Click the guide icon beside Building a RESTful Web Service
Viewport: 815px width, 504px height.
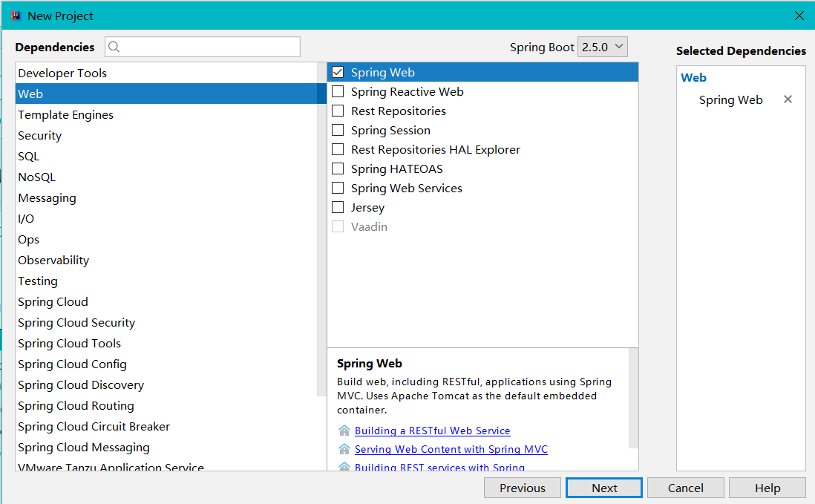[x=344, y=431]
